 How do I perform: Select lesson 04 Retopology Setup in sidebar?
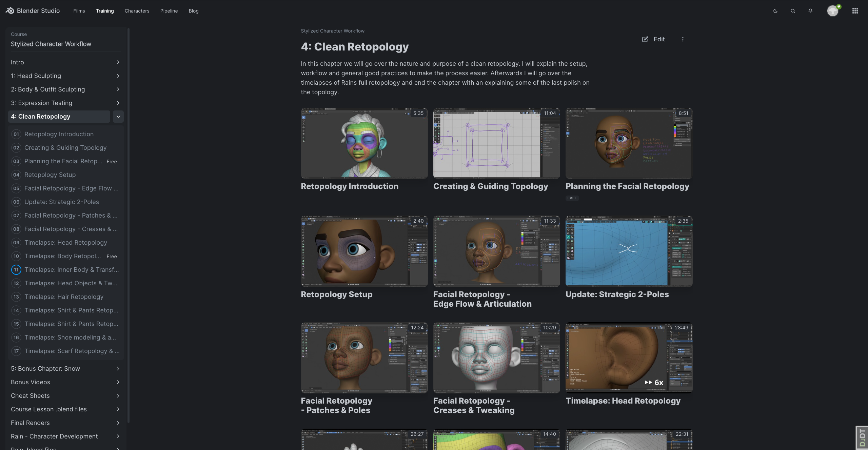[65, 175]
